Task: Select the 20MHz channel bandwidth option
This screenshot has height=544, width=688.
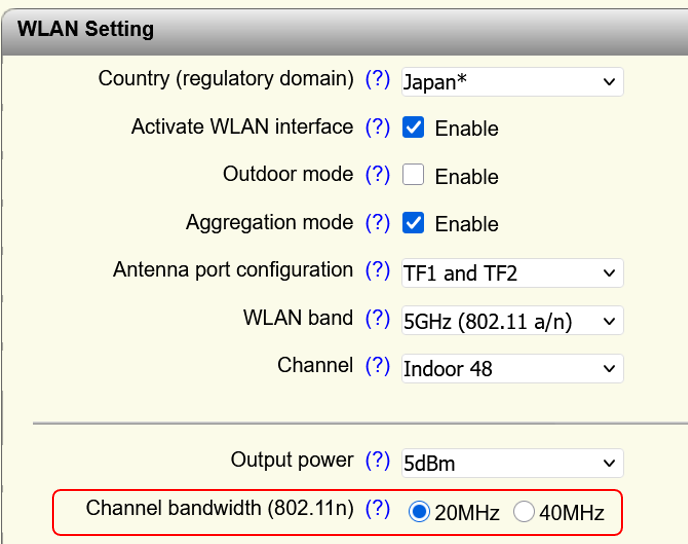Action: point(420,512)
